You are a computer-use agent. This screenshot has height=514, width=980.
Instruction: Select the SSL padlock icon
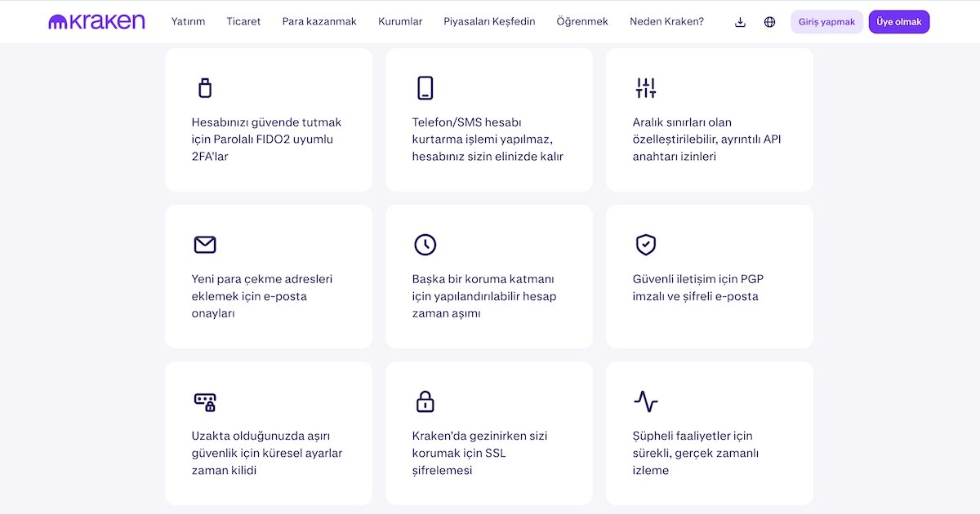425,401
